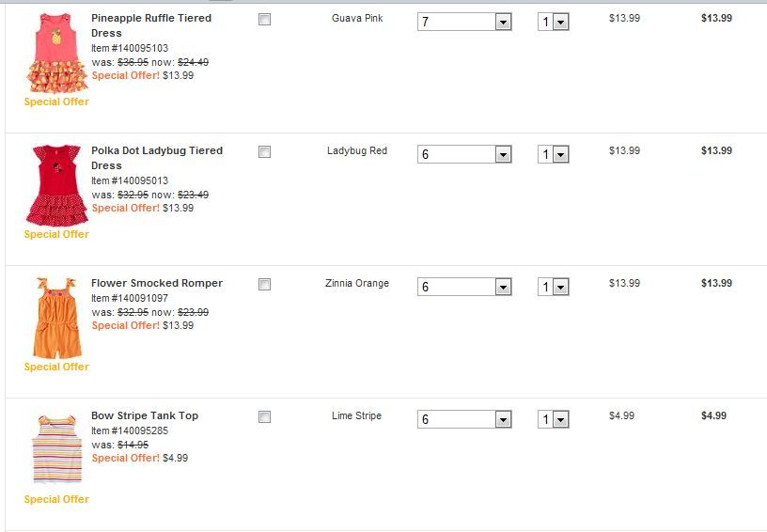The width and height of the screenshot is (767, 532).
Task: Click Special Offer label under the tank top
Action: [56, 499]
